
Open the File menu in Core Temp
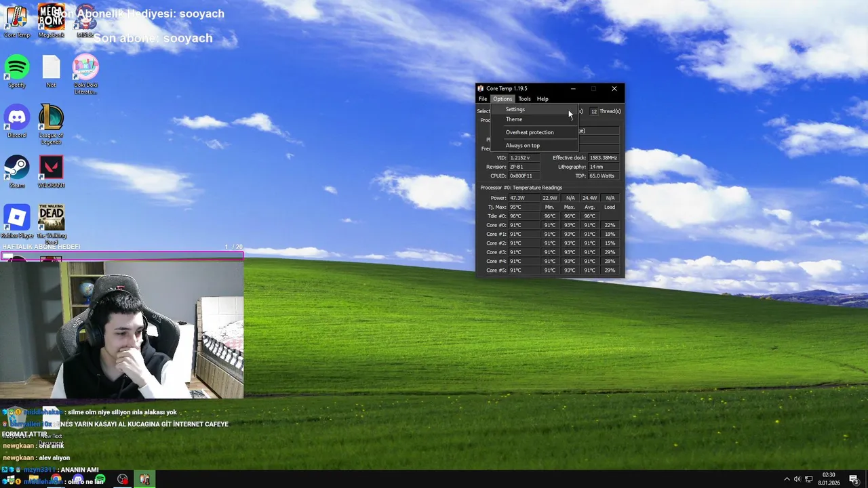483,99
